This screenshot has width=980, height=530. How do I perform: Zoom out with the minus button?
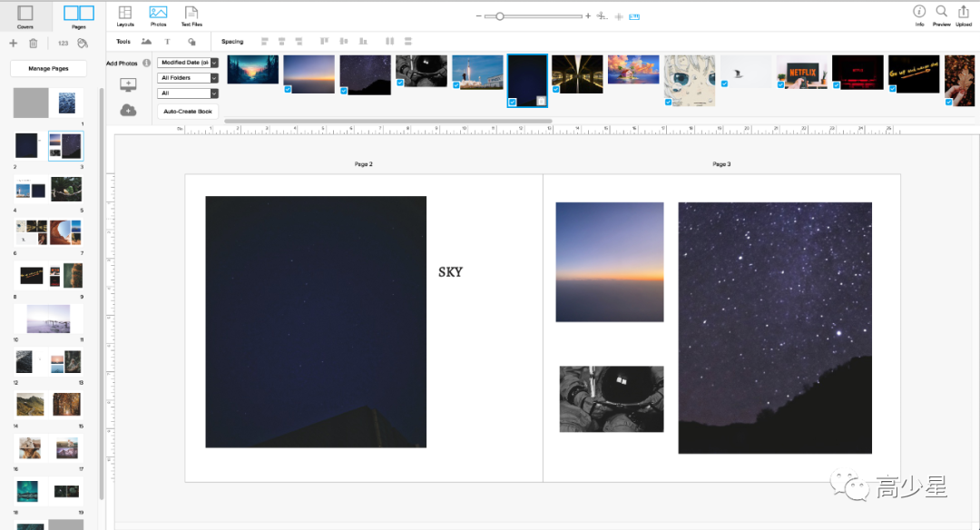(x=479, y=16)
